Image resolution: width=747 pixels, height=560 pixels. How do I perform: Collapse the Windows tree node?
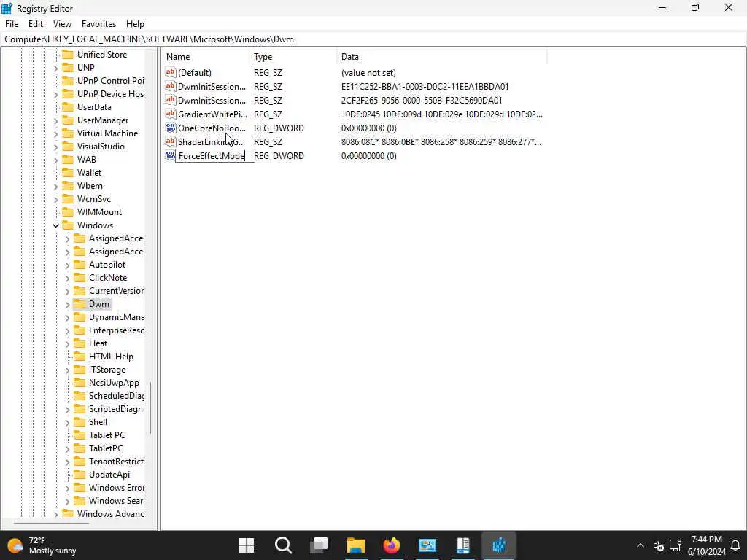[x=55, y=225]
